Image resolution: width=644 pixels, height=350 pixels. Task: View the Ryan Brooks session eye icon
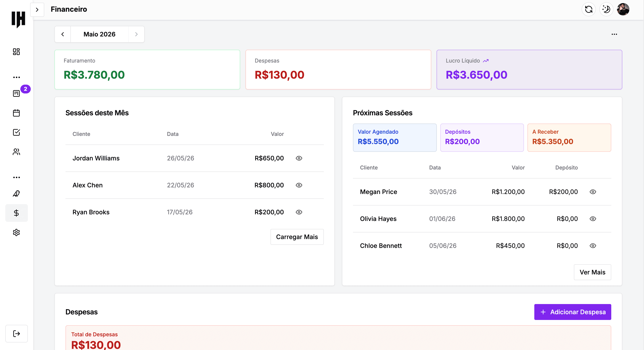point(299,212)
